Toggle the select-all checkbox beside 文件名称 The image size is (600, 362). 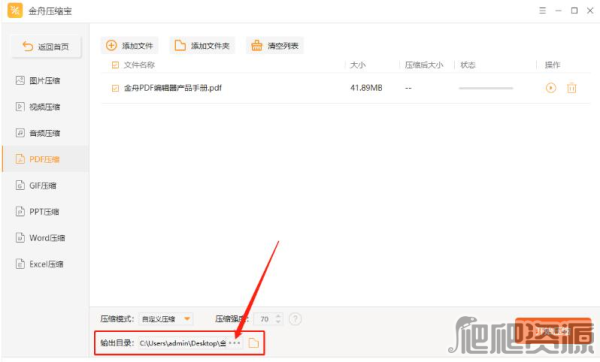click(x=115, y=65)
